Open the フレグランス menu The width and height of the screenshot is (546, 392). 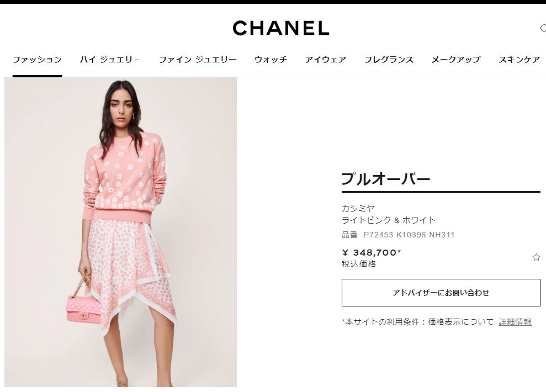click(389, 60)
